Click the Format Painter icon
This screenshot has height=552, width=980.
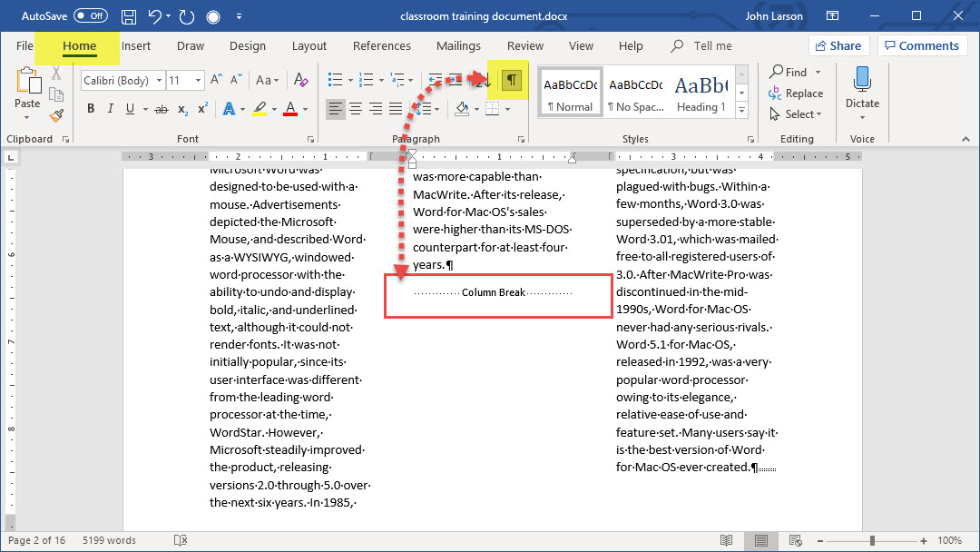point(56,115)
